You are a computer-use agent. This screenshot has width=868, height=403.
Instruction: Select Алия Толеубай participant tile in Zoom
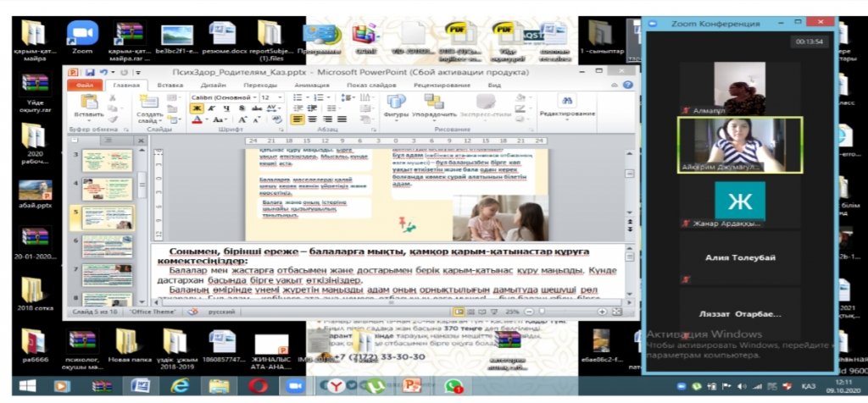tap(739, 257)
